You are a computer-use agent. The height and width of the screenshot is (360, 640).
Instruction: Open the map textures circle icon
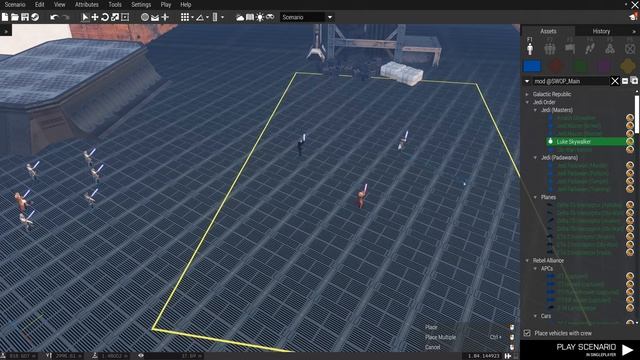(x=145, y=17)
